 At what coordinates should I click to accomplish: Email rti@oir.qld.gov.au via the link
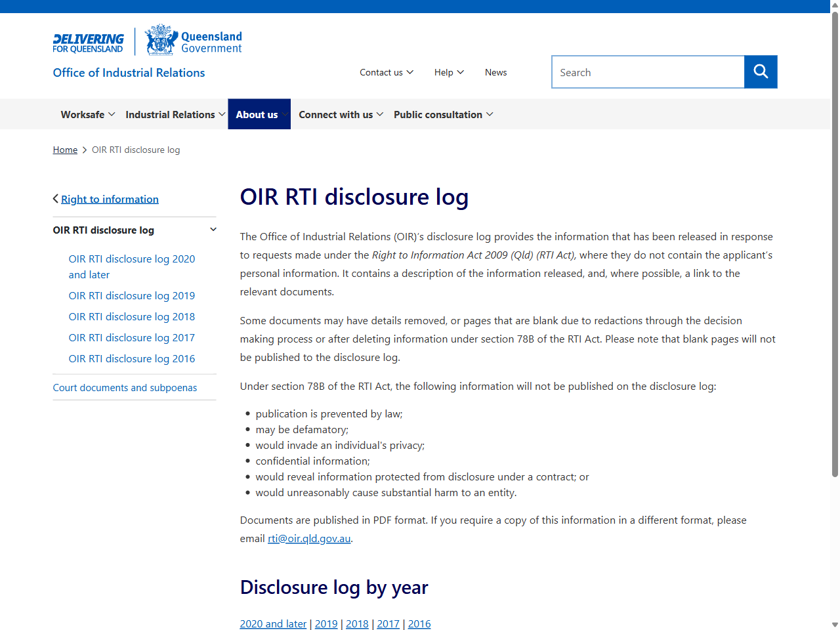tap(308, 538)
